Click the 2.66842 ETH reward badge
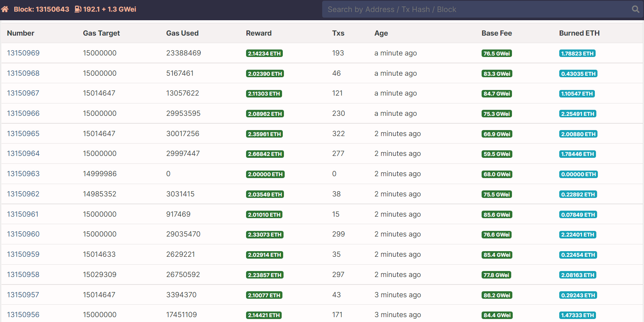Viewport: 644px width, 322px height. tap(265, 154)
